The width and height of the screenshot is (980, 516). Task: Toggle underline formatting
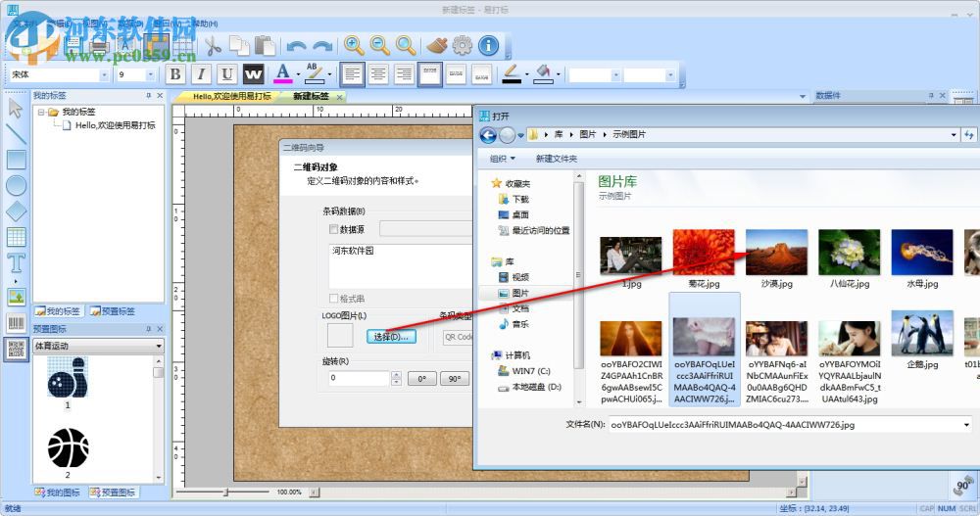227,74
